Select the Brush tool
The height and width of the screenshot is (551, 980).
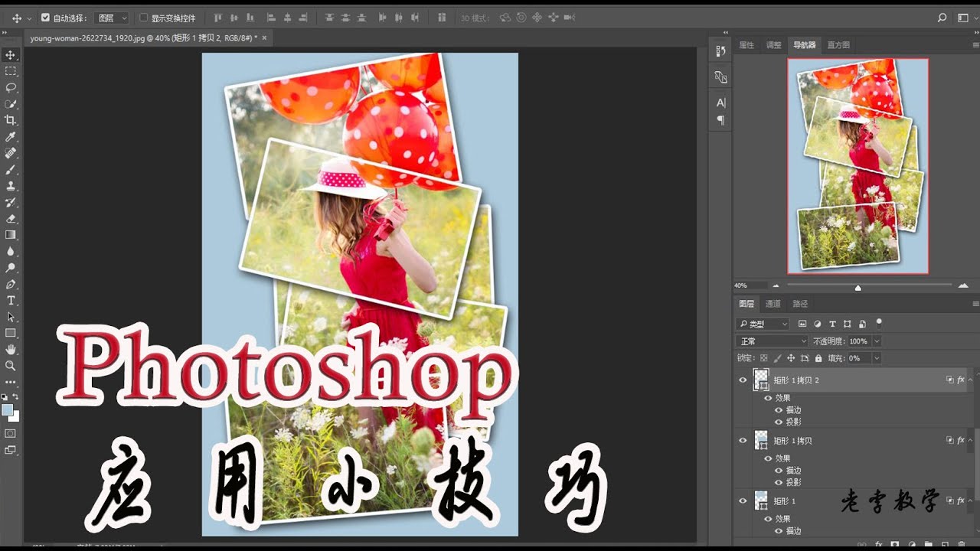coord(11,170)
